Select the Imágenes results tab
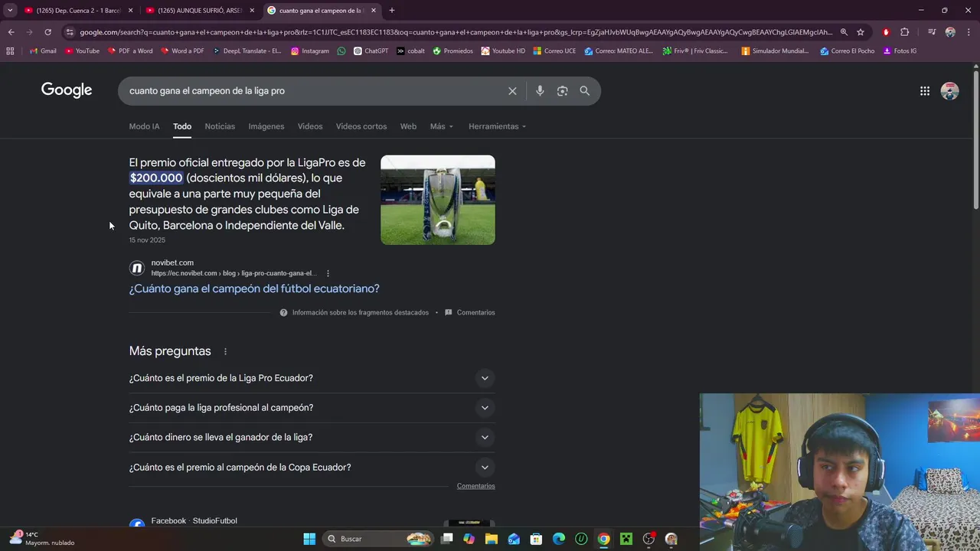This screenshot has width=980, height=551. (x=266, y=126)
